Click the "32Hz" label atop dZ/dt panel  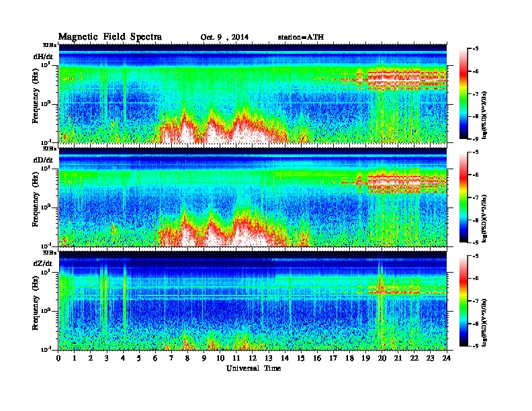(x=49, y=253)
